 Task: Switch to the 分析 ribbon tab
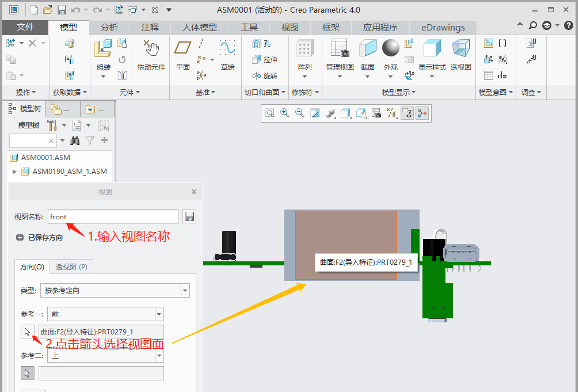[x=109, y=28]
